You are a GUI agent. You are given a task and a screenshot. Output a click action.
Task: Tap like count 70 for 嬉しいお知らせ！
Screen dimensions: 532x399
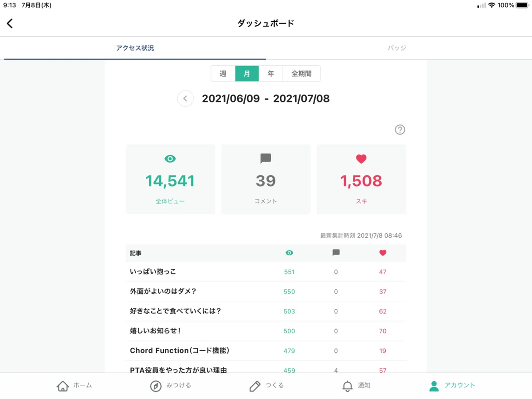click(x=383, y=331)
